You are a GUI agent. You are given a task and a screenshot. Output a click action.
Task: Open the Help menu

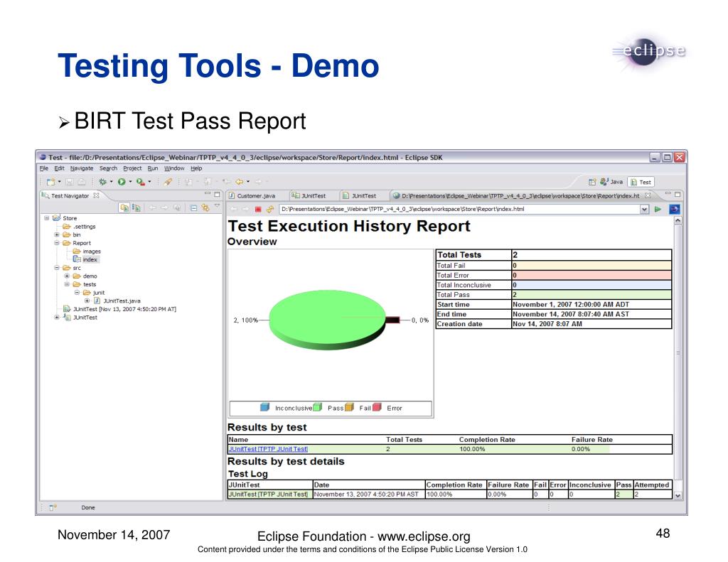pyautogui.click(x=196, y=168)
